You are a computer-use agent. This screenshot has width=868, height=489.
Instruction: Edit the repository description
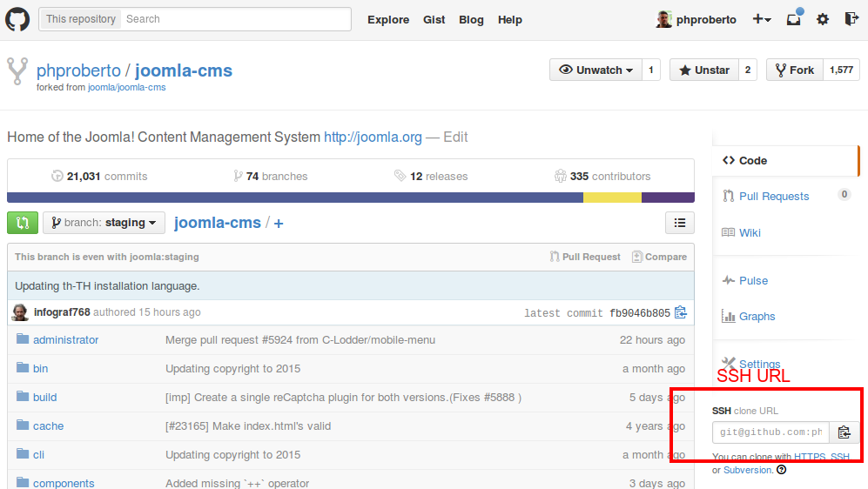tap(455, 137)
